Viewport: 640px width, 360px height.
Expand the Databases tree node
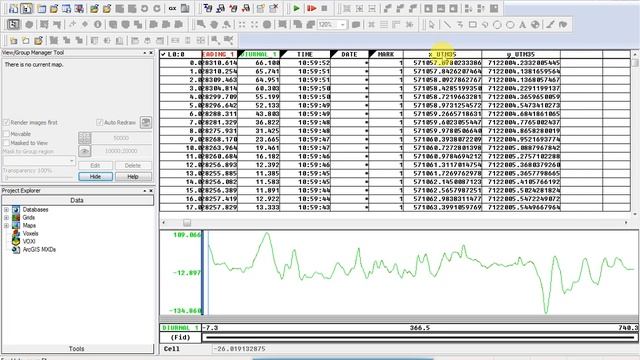tap(6, 209)
